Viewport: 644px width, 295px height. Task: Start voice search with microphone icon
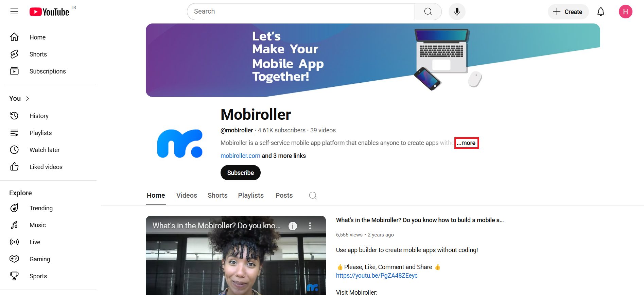tap(457, 12)
